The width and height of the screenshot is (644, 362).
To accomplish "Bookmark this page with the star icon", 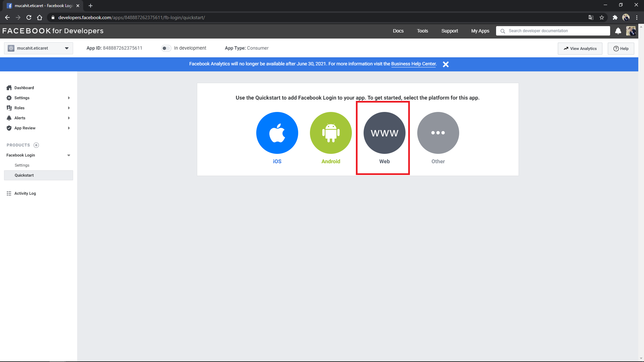I will click(602, 17).
